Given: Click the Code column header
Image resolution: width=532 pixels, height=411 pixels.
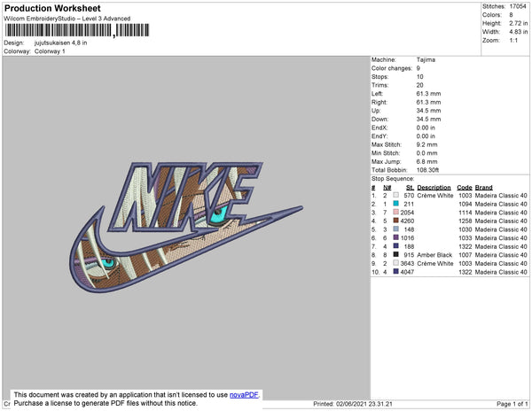Looking at the screenshot, I should point(464,188).
